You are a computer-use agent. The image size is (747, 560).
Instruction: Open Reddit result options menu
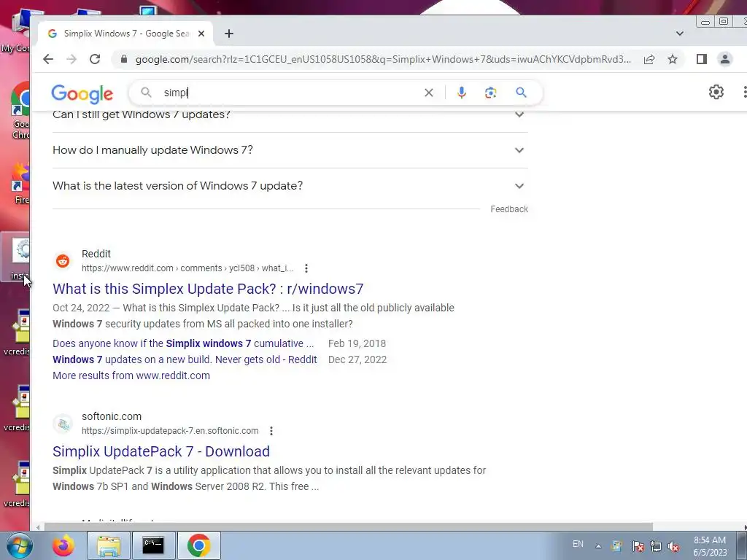tap(306, 268)
